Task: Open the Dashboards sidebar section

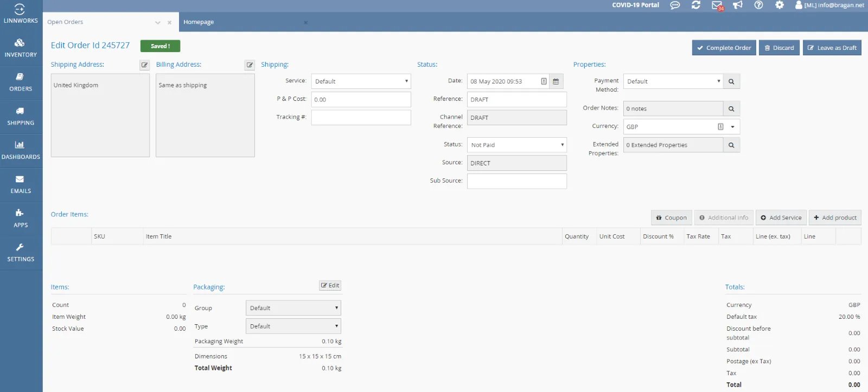Action: coord(21,151)
